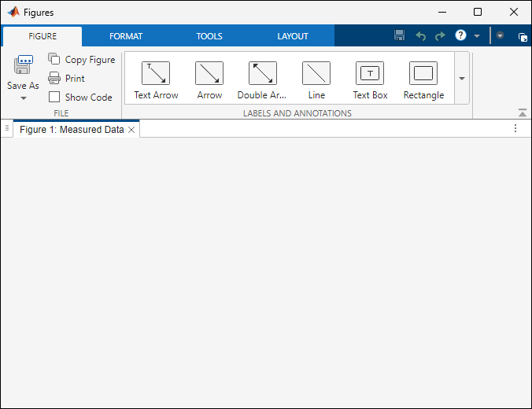
Task: Close the Figure 1: Measured Data tab
Action: (131, 130)
